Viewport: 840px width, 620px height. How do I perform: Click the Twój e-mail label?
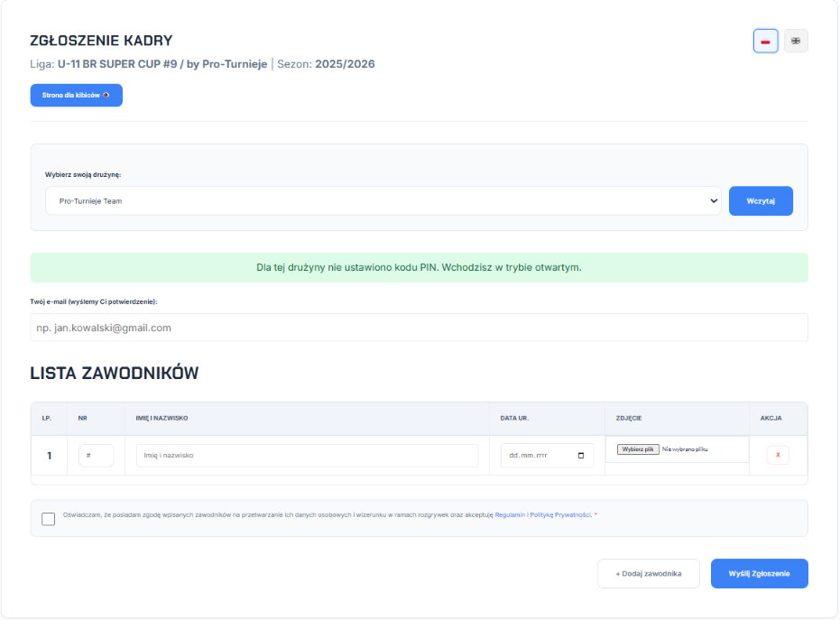[x=94, y=301]
